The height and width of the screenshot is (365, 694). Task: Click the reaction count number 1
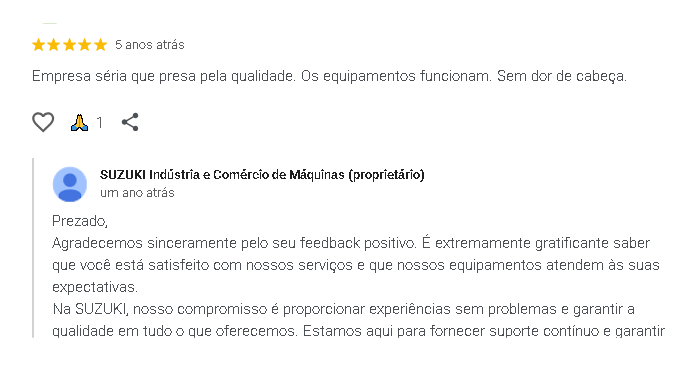pos(100,123)
